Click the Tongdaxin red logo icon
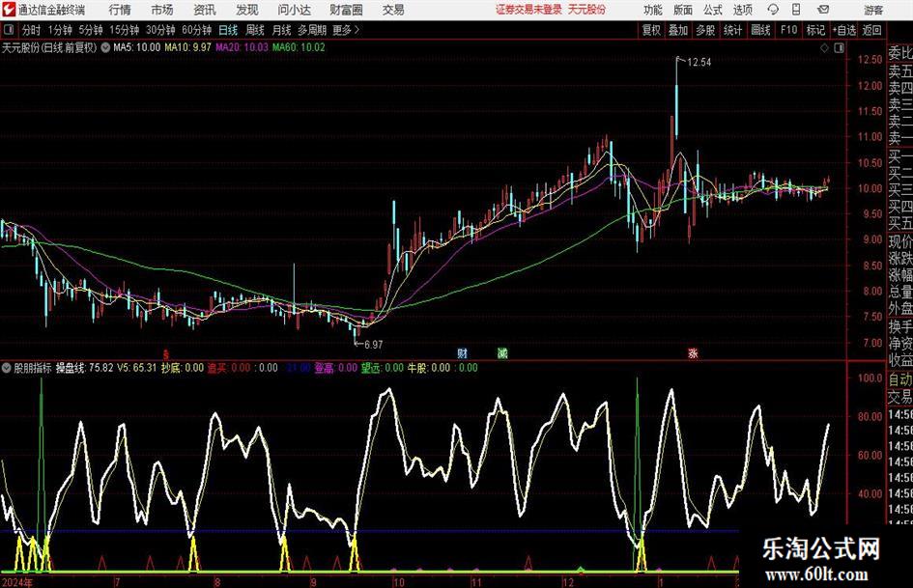The width and height of the screenshot is (913, 588). [8, 10]
